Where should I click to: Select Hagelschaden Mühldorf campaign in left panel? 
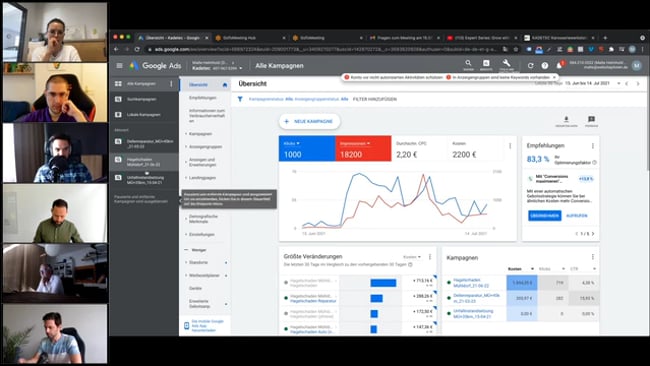coord(144,162)
